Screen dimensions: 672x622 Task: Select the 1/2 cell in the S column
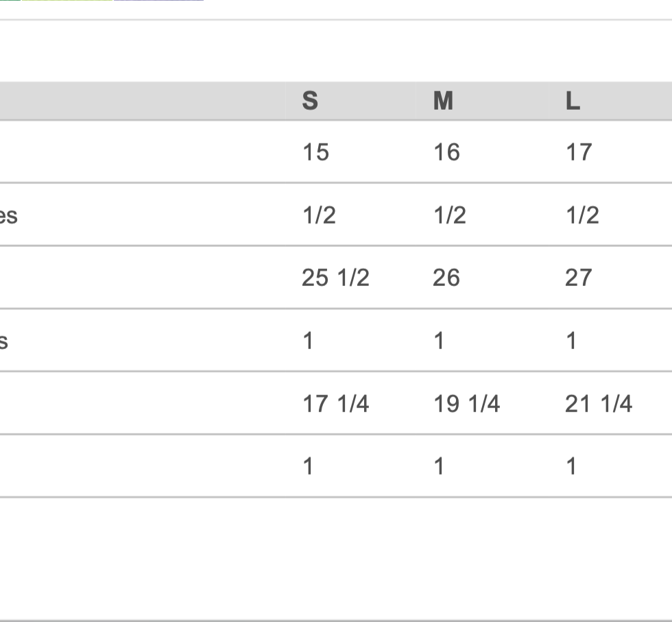point(320,215)
